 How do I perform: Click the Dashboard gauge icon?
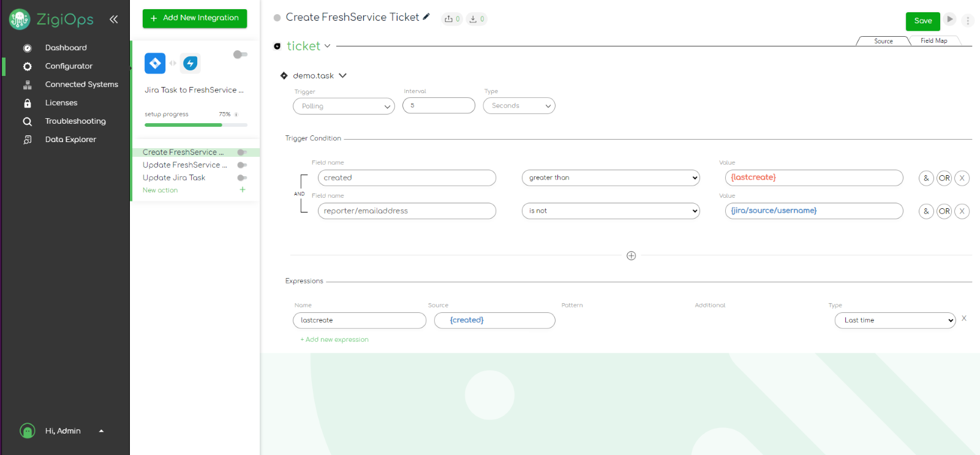point(28,48)
